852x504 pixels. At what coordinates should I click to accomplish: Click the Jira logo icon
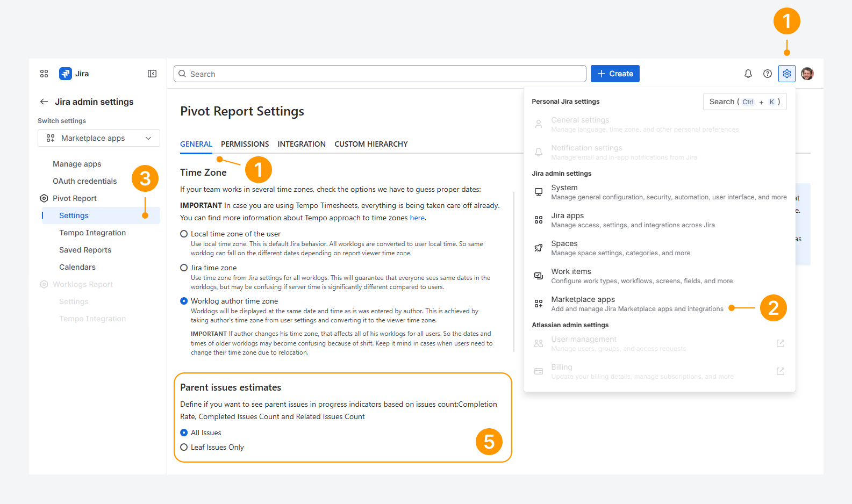point(66,74)
